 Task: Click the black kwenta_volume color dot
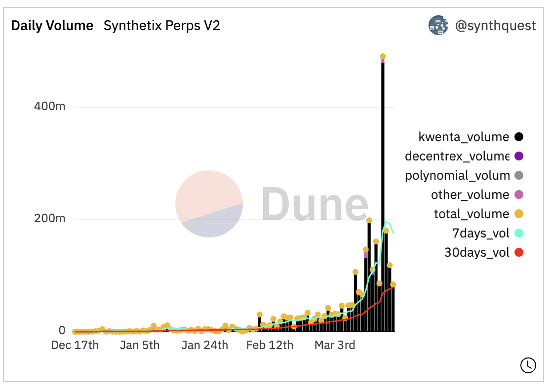pos(518,137)
